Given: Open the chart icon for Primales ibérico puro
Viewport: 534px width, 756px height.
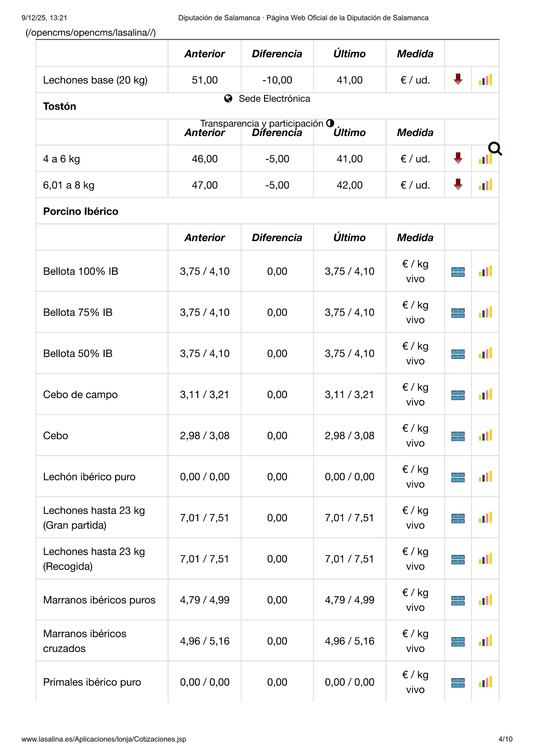Looking at the screenshot, I should pyautogui.click(x=485, y=682).
